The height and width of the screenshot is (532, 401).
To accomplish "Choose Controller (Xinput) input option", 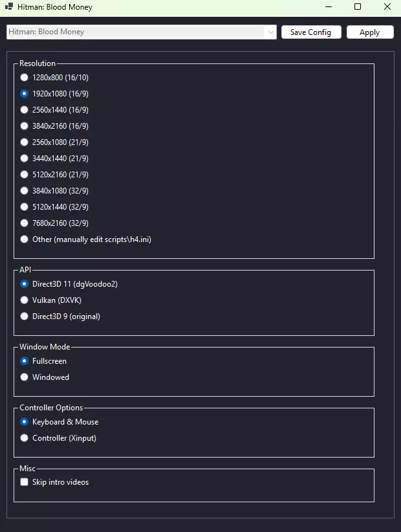I will pyautogui.click(x=25, y=438).
